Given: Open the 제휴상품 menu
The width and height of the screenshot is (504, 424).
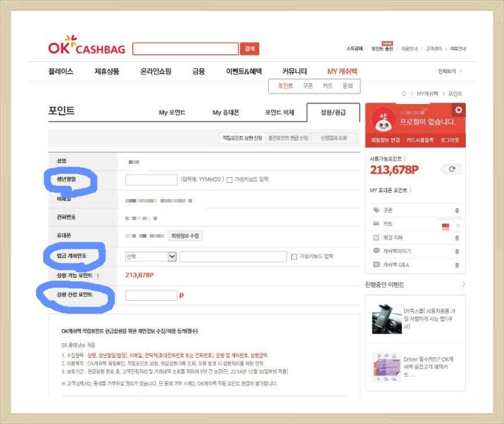Looking at the screenshot, I should (x=107, y=71).
